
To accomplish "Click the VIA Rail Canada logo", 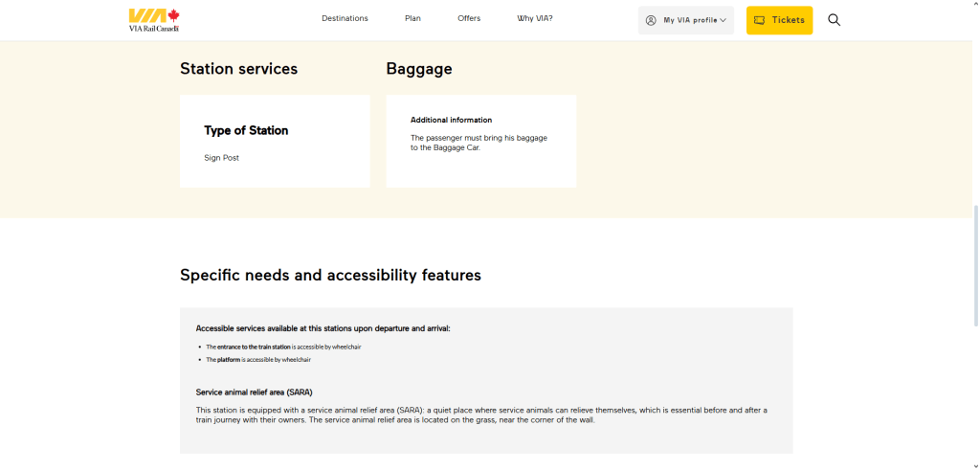I will [154, 19].
